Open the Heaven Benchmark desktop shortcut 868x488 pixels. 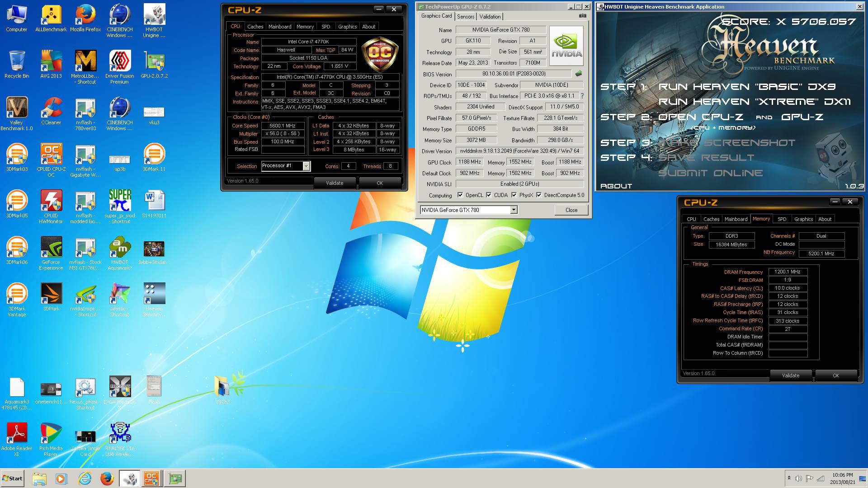pos(154,300)
